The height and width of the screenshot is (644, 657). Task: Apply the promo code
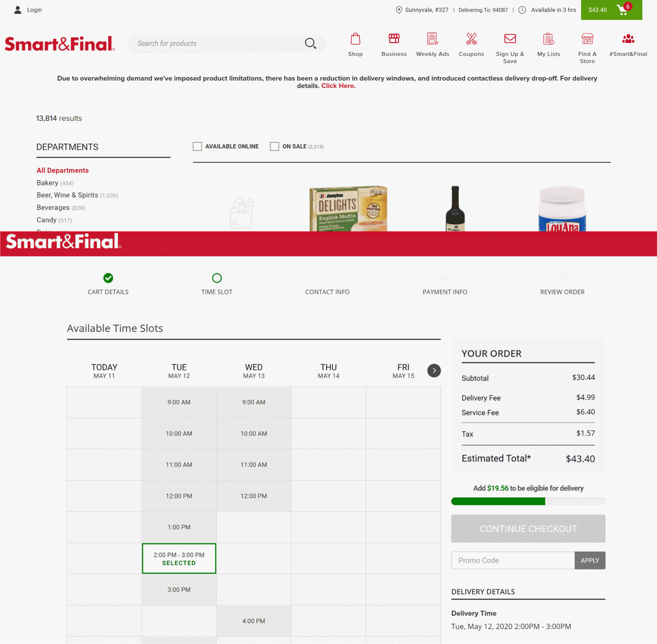590,560
